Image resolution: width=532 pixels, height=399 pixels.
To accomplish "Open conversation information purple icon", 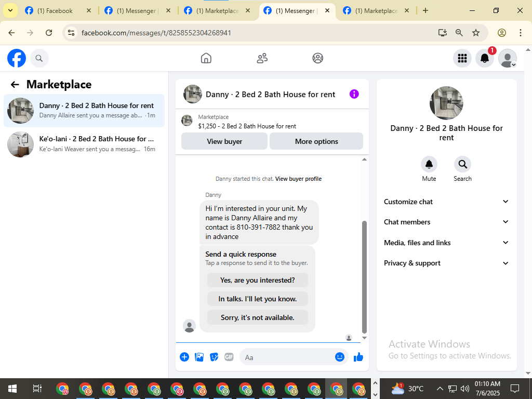I will point(354,94).
